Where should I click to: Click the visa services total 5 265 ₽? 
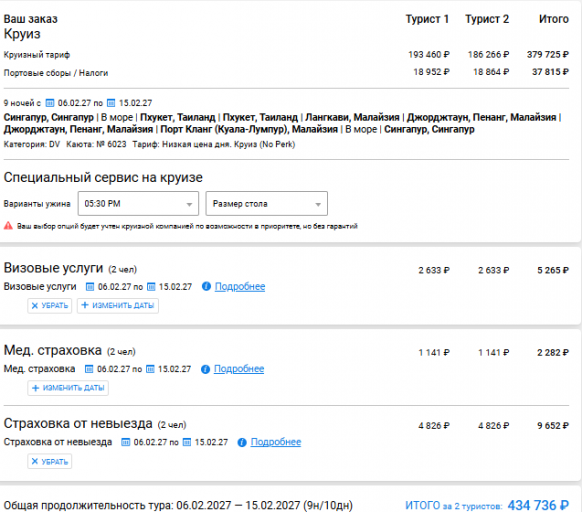coord(553,270)
